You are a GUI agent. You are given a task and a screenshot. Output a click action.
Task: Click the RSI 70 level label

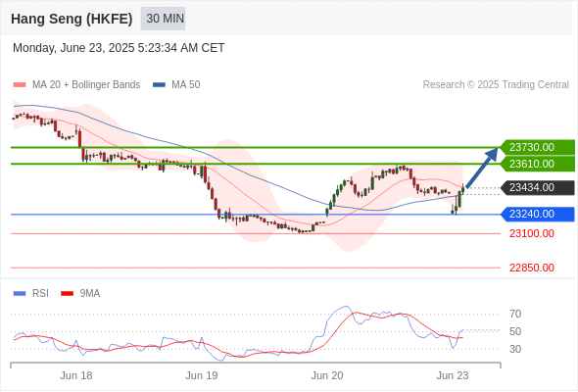pos(515,315)
